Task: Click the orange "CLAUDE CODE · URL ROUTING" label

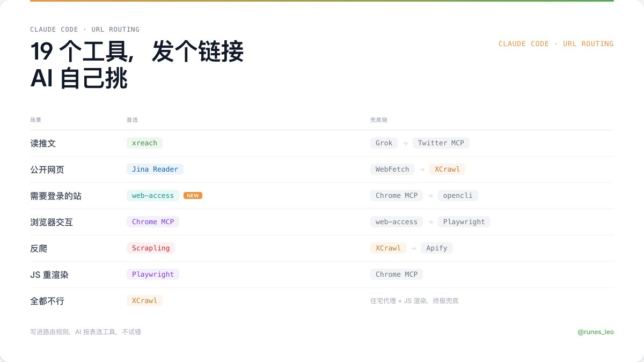Action: point(556,43)
